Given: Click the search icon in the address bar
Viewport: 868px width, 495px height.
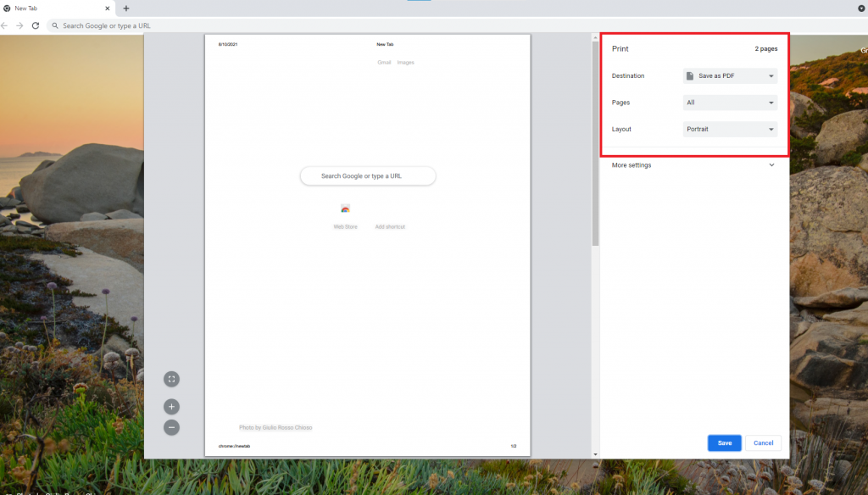Looking at the screenshot, I should (53, 25).
